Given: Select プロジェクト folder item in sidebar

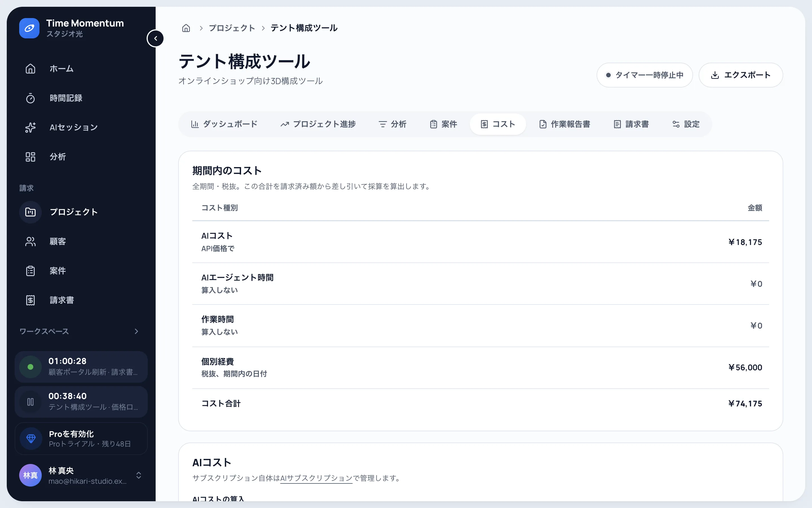Looking at the screenshot, I should 81,212.
